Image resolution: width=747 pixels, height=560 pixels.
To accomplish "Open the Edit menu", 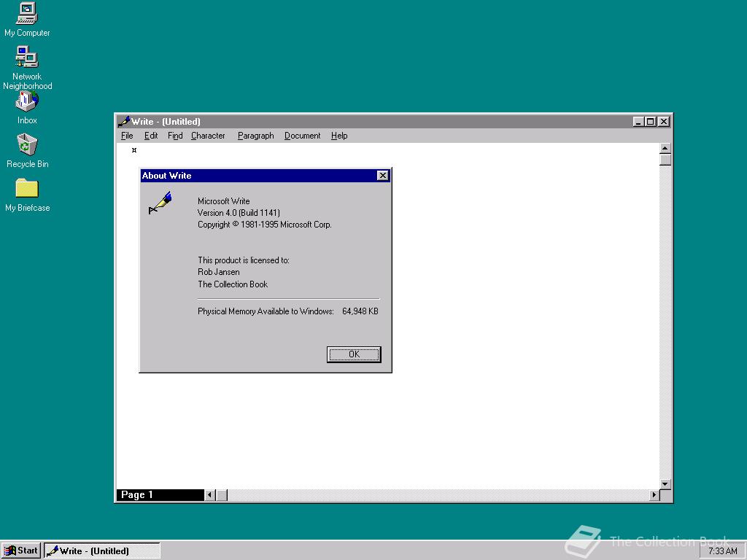I will [151, 136].
